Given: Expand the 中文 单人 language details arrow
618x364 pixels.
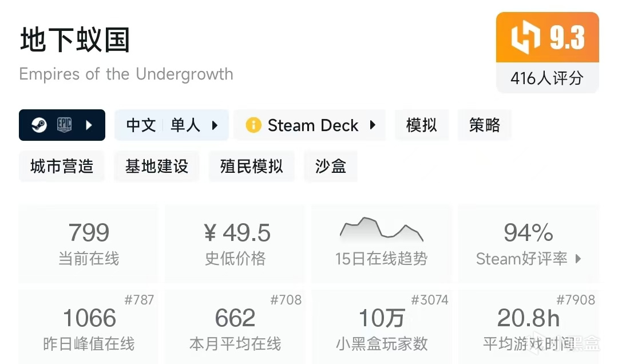Looking at the screenshot, I should click(215, 125).
